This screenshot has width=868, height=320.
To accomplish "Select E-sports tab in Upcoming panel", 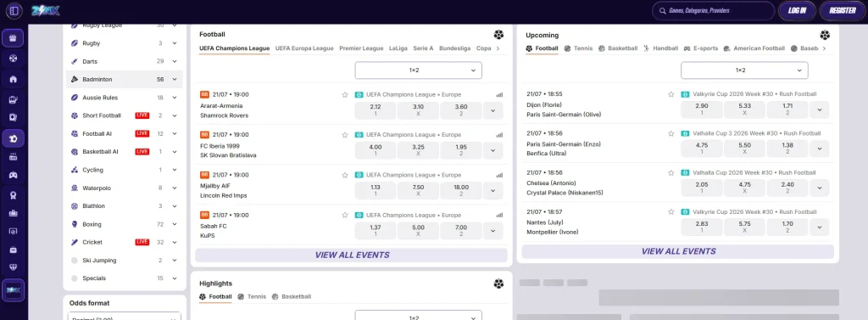I will click(701, 48).
